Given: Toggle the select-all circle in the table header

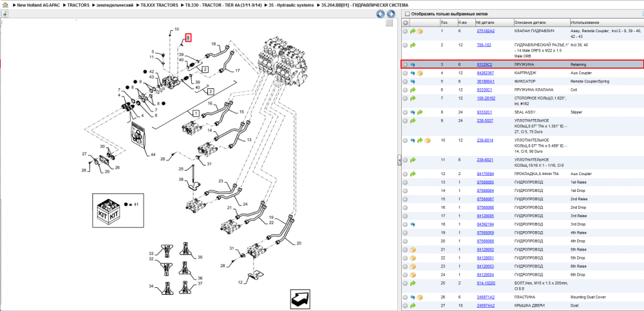Looking at the screenshot, I should [405, 22].
